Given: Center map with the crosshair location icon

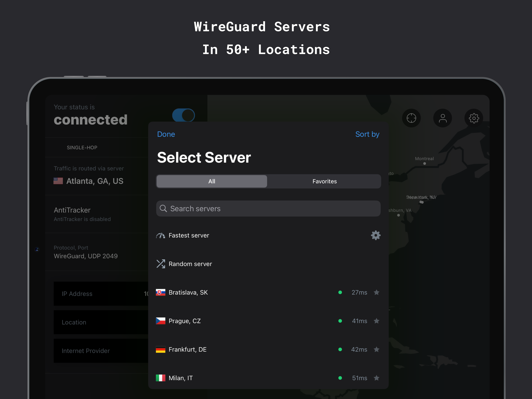Looking at the screenshot, I should (x=411, y=118).
